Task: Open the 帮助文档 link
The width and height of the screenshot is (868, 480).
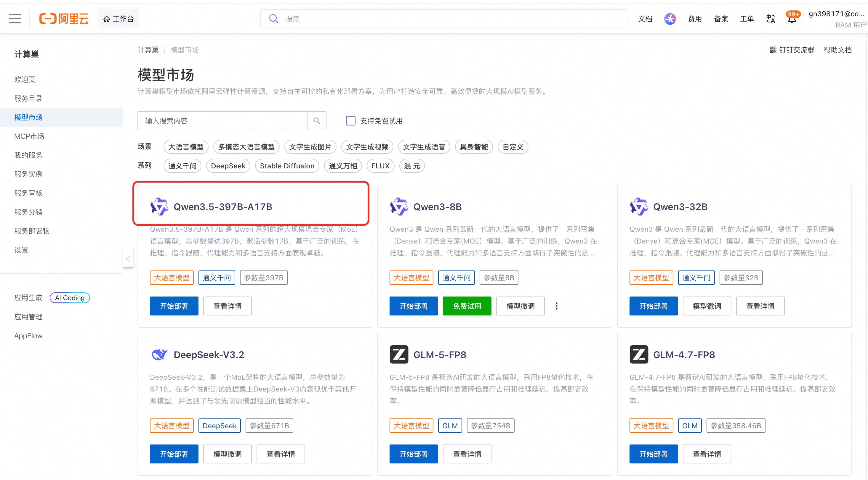Action: click(x=837, y=50)
